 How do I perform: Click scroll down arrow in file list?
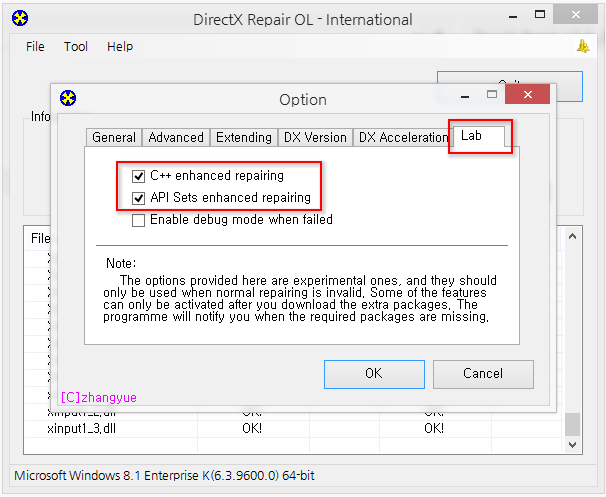tap(572, 445)
